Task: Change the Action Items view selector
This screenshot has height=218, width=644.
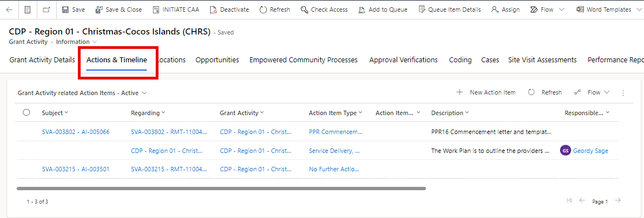Action: click(82, 93)
